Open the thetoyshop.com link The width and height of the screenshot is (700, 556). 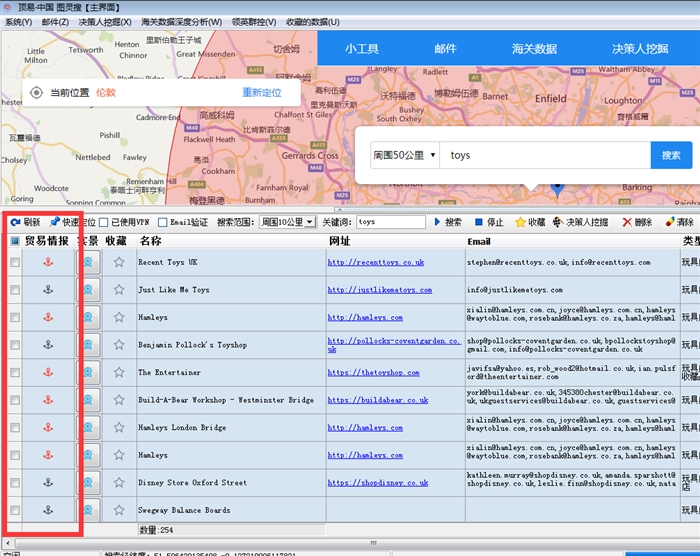tap(373, 372)
